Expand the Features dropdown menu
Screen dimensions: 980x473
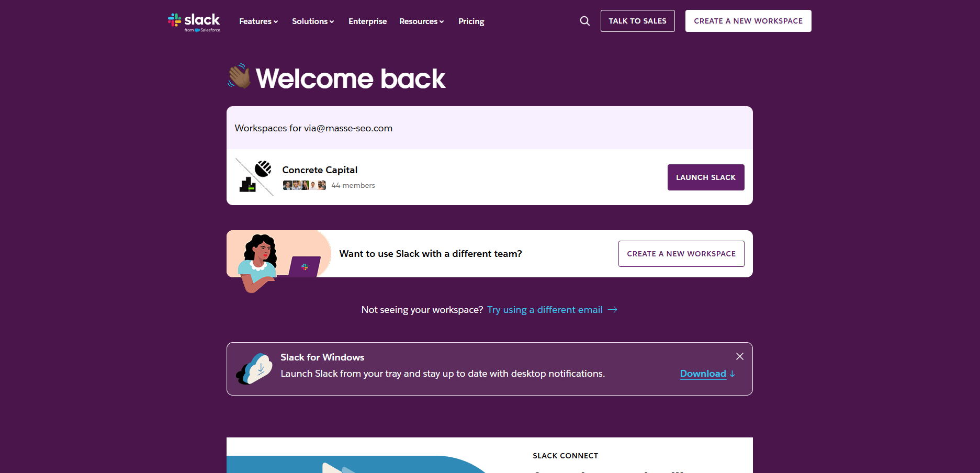click(x=258, y=21)
